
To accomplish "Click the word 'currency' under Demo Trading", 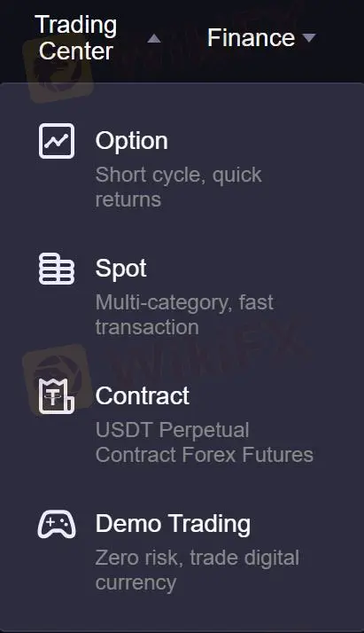I will tap(136, 583).
